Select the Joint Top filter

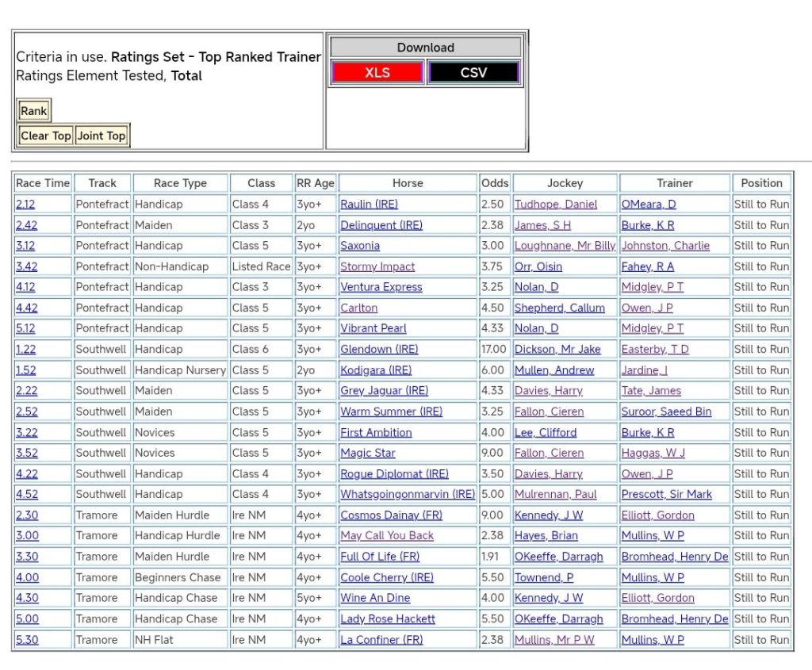coord(102,136)
